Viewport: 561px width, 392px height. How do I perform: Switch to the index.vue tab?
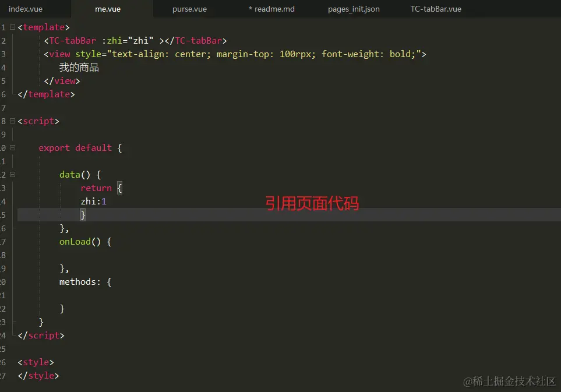click(x=26, y=9)
